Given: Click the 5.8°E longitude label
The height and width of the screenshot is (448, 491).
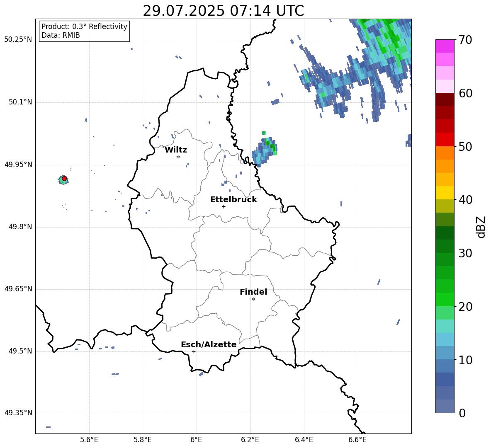Looking at the screenshot, I should [x=143, y=440].
